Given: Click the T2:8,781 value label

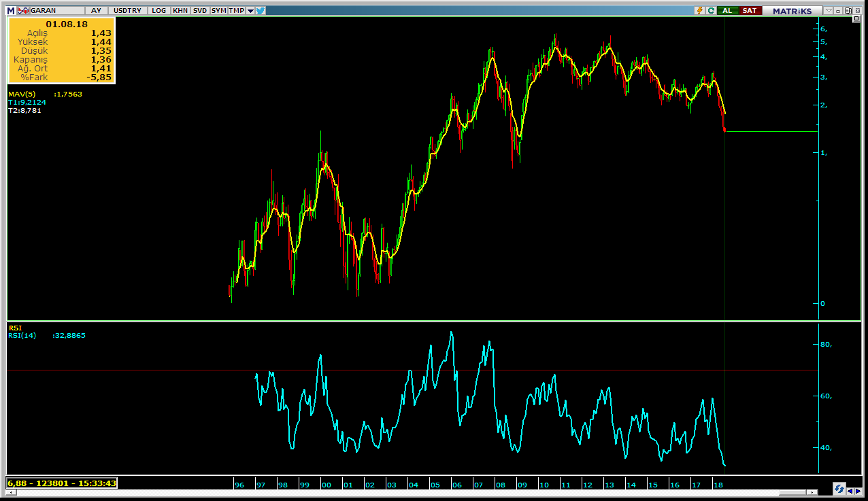Looking at the screenshot, I should pos(24,110).
